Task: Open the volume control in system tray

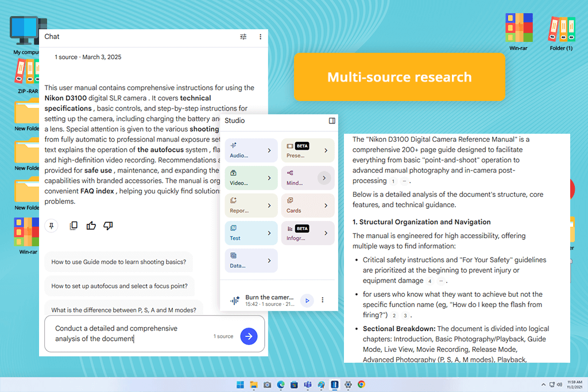Action: [559, 385]
